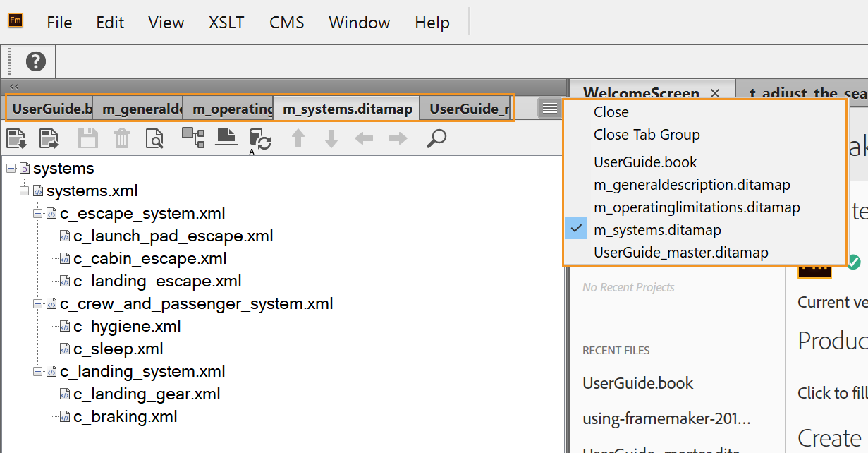
Task: Click the trash delete icon
Action: (122, 138)
